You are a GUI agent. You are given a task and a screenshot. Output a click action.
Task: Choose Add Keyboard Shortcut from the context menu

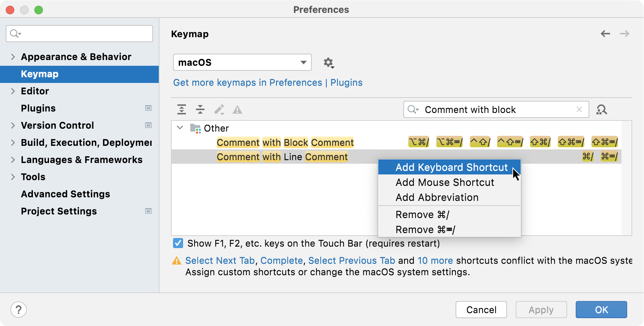click(451, 167)
